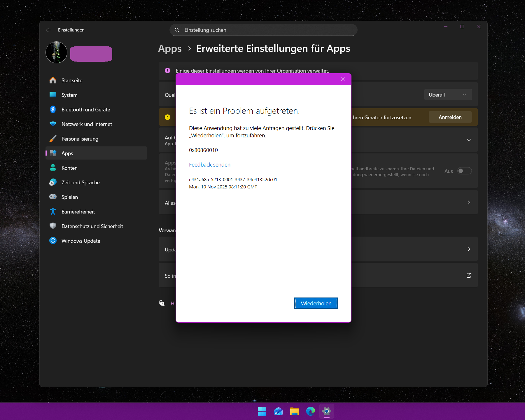
Task: Open Windows Update via sidebar icon
Action: [53, 241]
